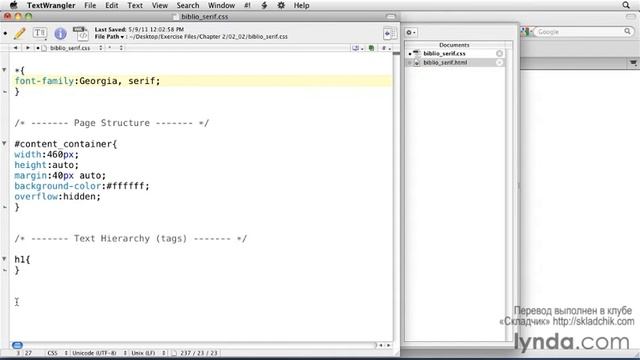Click the font-family line in editor
Screen dimensions: 640x360
click(x=87, y=81)
